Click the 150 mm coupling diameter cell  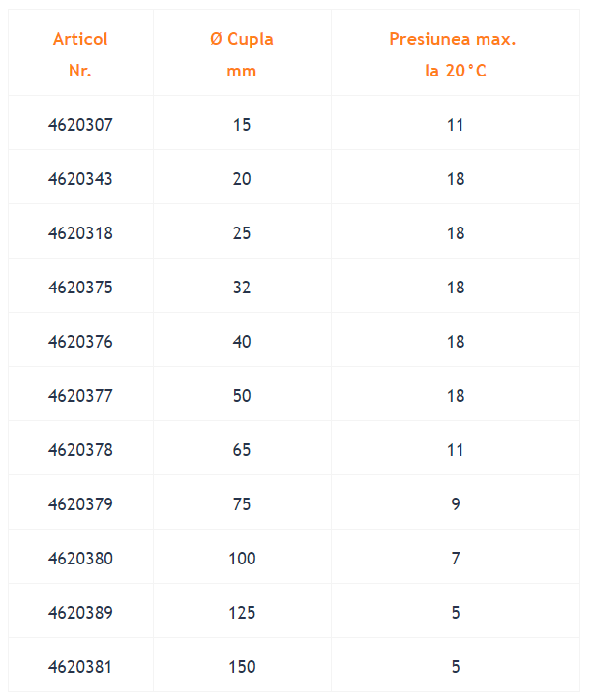pyautogui.click(x=242, y=667)
